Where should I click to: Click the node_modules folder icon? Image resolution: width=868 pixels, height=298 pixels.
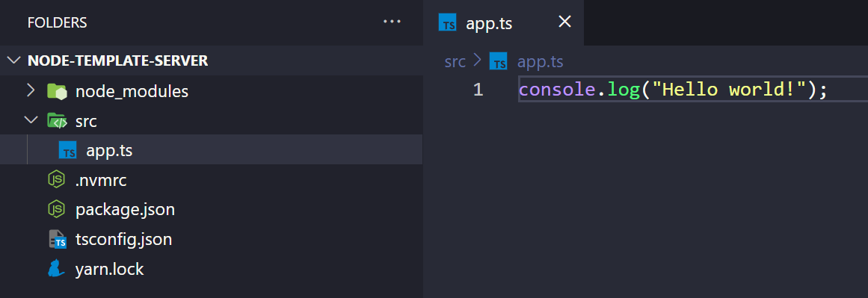[57, 91]
